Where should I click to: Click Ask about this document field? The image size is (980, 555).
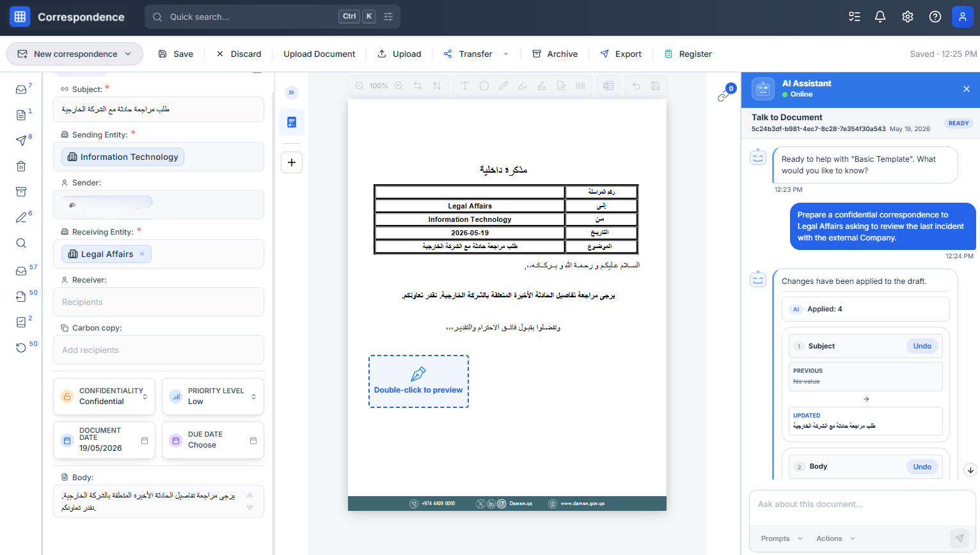tap(862, 505)
